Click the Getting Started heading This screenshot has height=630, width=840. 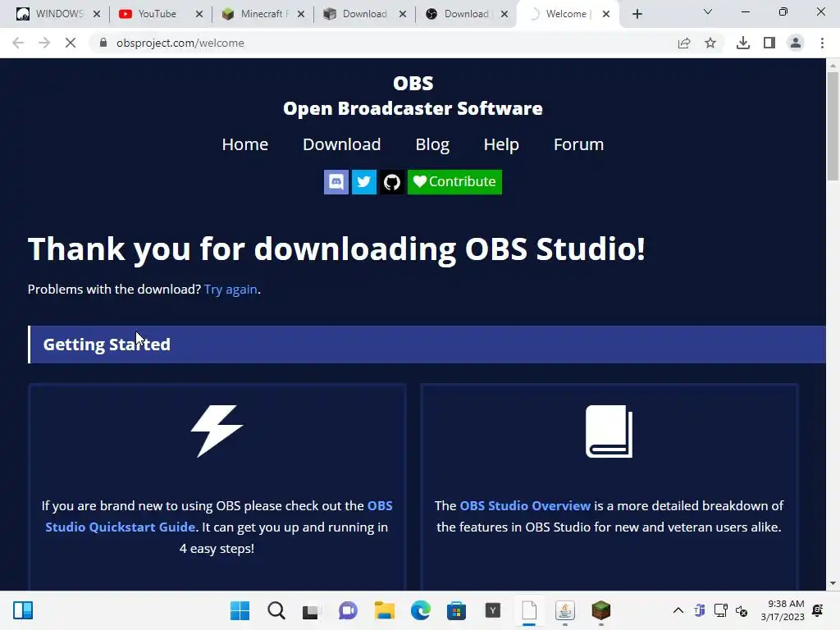pos(107,345)
